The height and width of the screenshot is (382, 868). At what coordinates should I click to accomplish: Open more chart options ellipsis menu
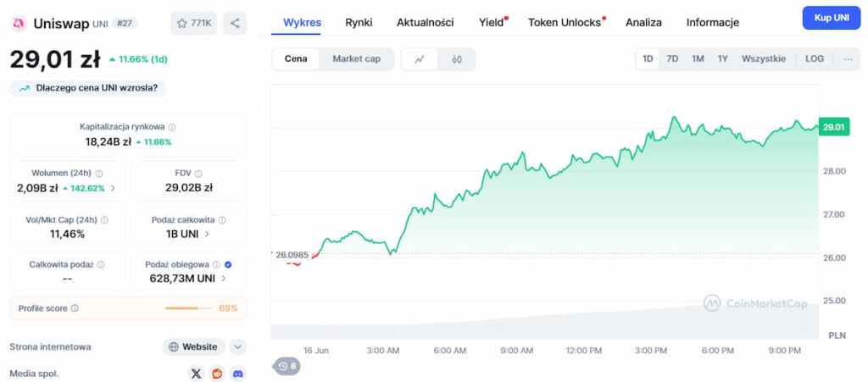click(848, 58)
